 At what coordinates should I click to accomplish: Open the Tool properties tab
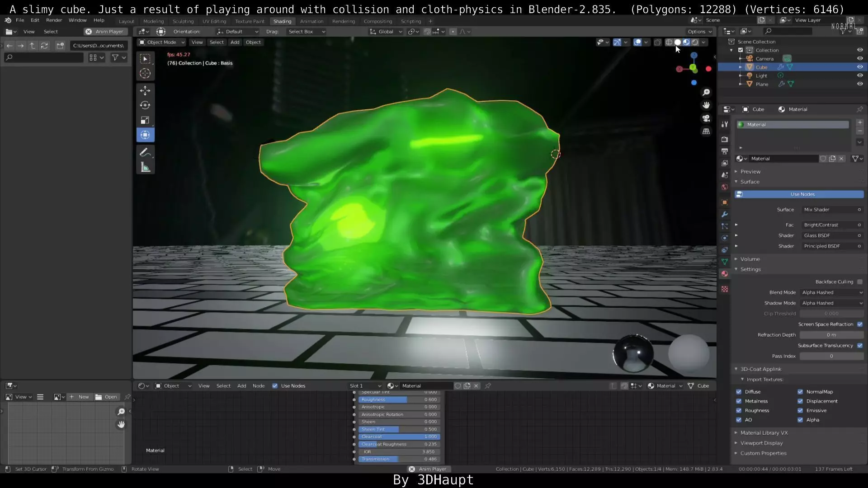pyautogui.click(x=725, y=124)
